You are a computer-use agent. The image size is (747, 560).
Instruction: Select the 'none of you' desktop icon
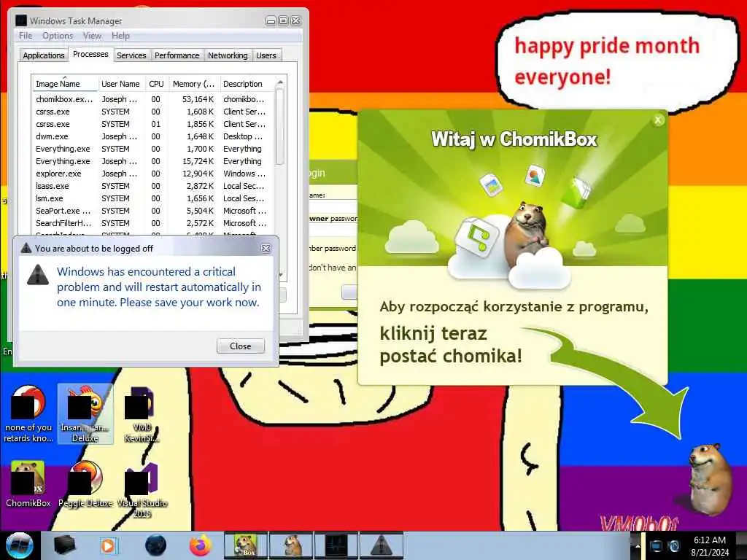(x=28, y=413)
